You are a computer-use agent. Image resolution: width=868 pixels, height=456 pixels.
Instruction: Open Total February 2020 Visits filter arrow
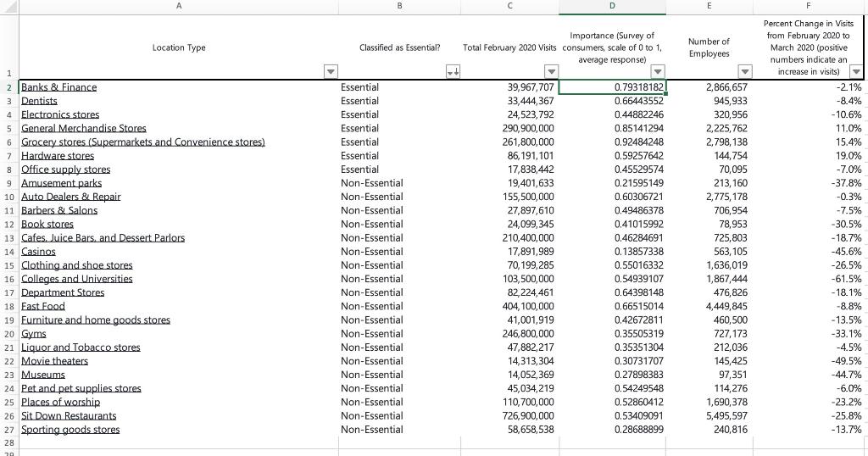pos(551,71)
